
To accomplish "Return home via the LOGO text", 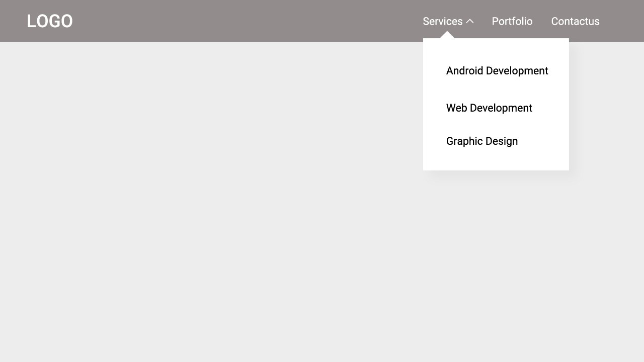I will [50, 21].
